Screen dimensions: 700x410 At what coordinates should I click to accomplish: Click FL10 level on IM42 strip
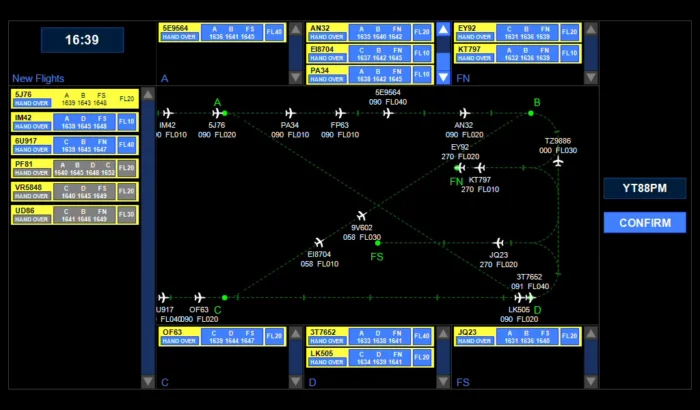point(127,121)
